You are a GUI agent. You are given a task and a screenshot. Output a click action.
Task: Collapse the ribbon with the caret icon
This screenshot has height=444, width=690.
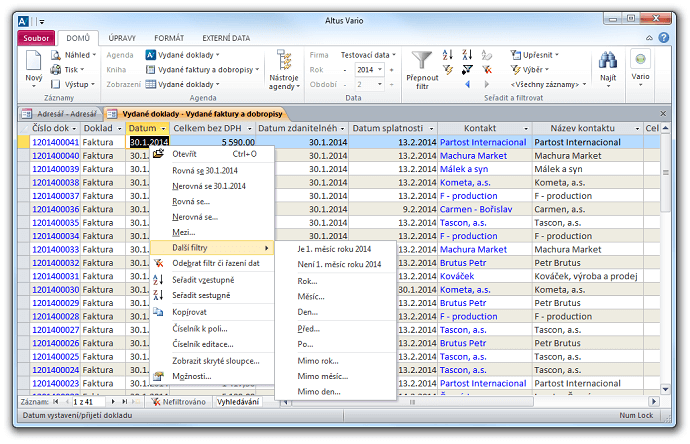(x=649, y=38)
